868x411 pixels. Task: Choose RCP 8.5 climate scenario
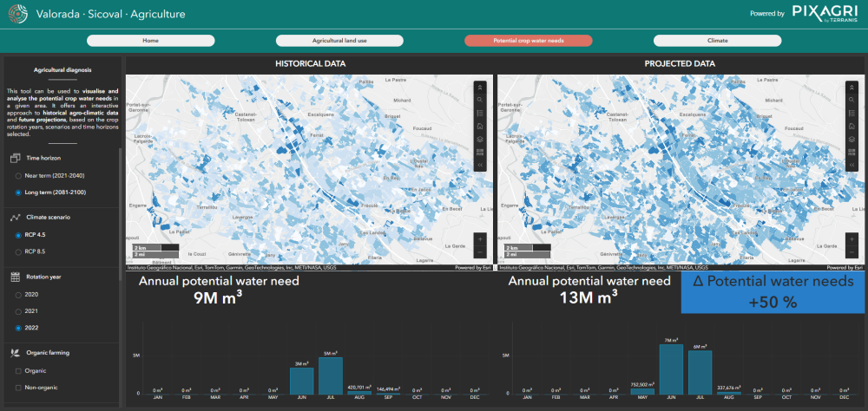click(19, 251)
